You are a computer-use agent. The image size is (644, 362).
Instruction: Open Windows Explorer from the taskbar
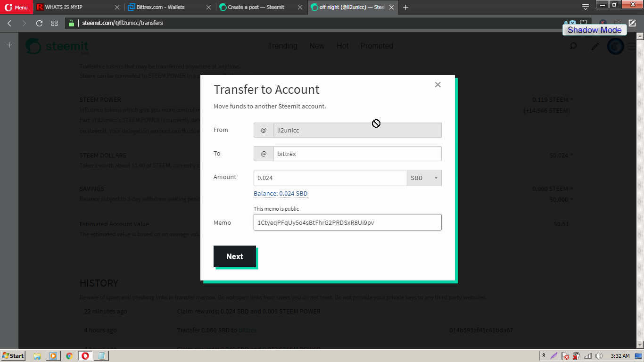pyautogui.click(x=37, y=356)
